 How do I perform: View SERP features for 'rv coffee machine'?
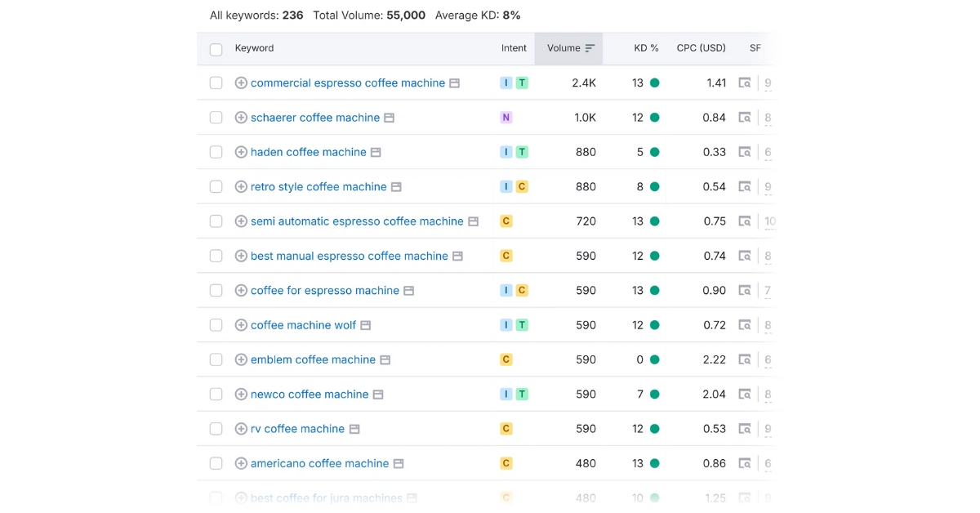745,429
